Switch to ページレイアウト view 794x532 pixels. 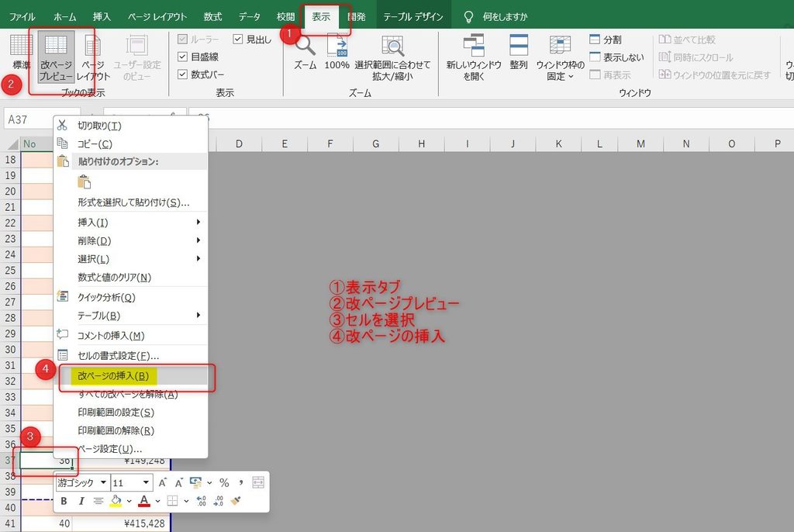coord(93,57)
